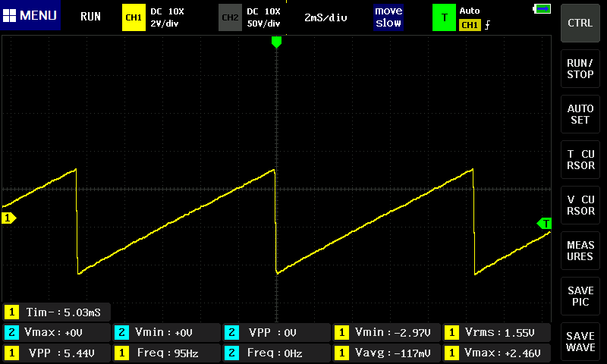The image size is (607, 364).
Task: Change the CH2 50V/div vertical scale
Action: pyautogui.click(x=264, y=23)
